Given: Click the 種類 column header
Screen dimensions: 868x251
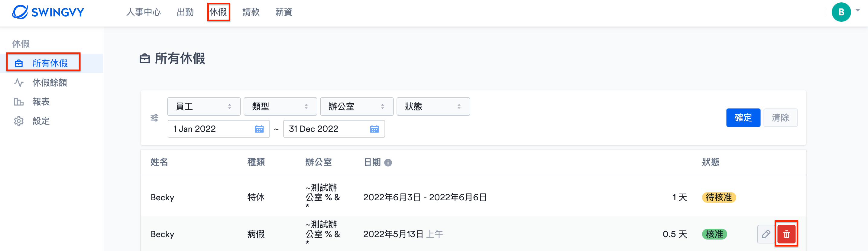Looking at the screenshot, I should tap(256, 162).
